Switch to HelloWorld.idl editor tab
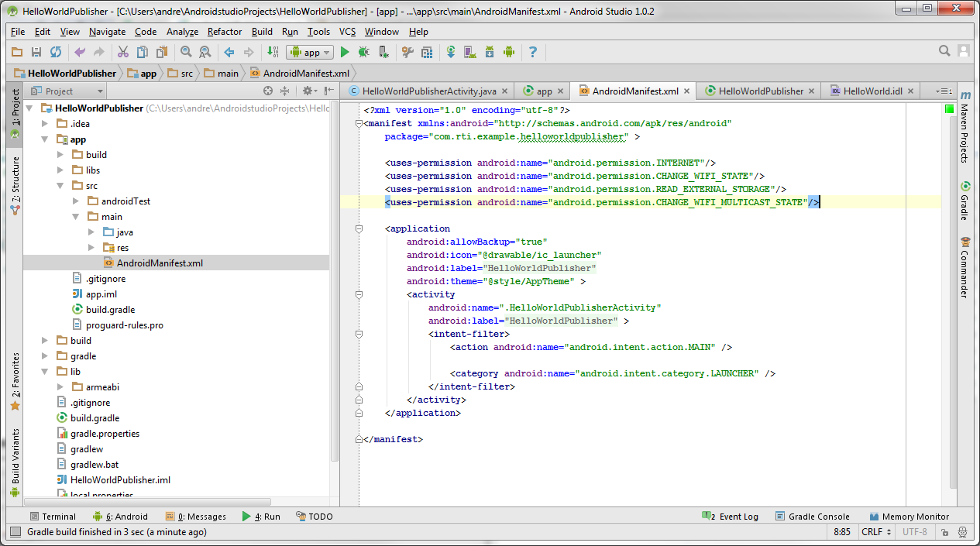 point(872,91)
